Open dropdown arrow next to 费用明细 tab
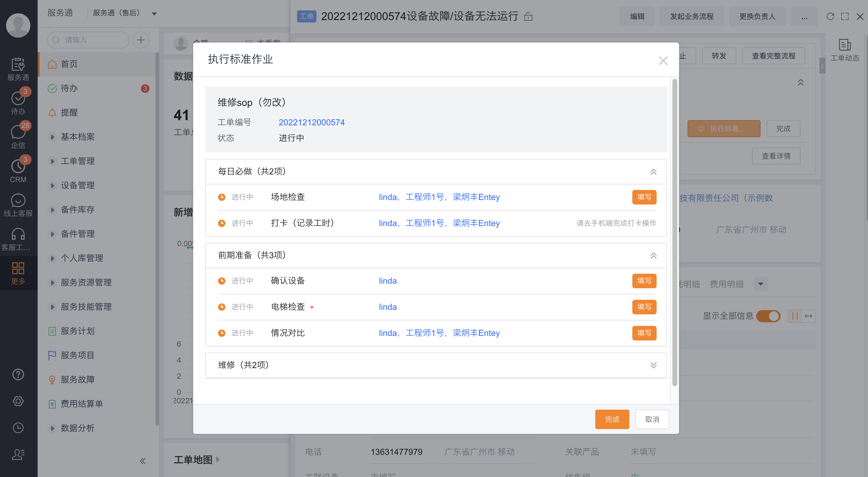The width and height of the screenshot is (868, 477). [760, 284]
